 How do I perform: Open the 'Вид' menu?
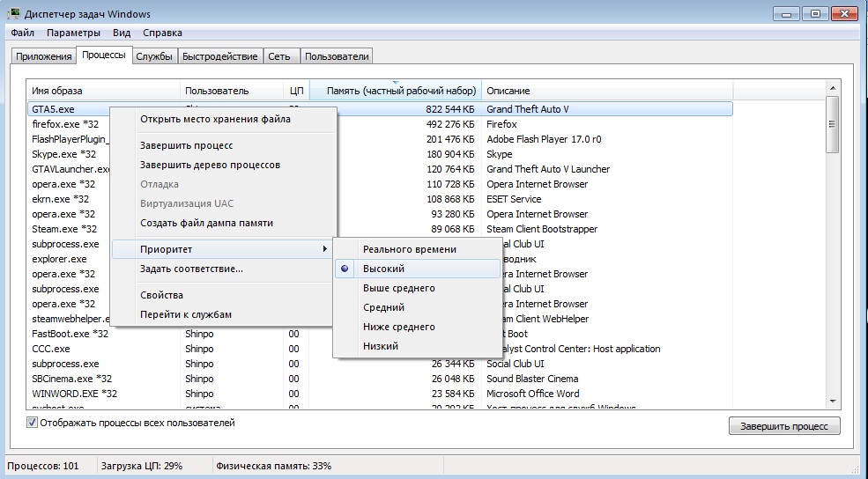pyautogui.click(x=122, y=33)
